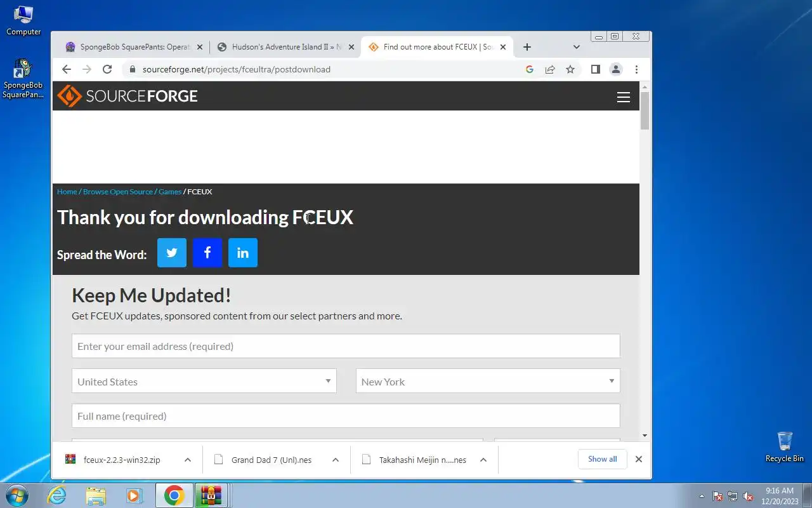
Task: Click the SourceForge logo
Action: coord(128,96)
